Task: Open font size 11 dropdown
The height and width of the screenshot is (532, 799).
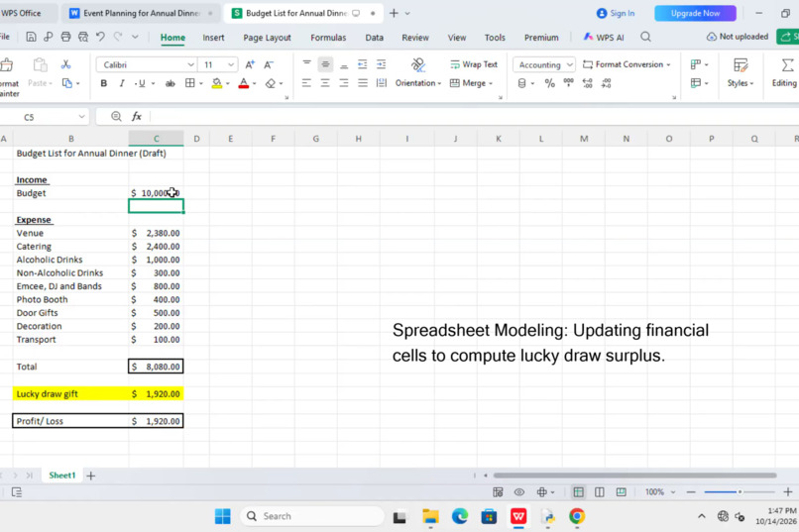Action: [231, 64]
